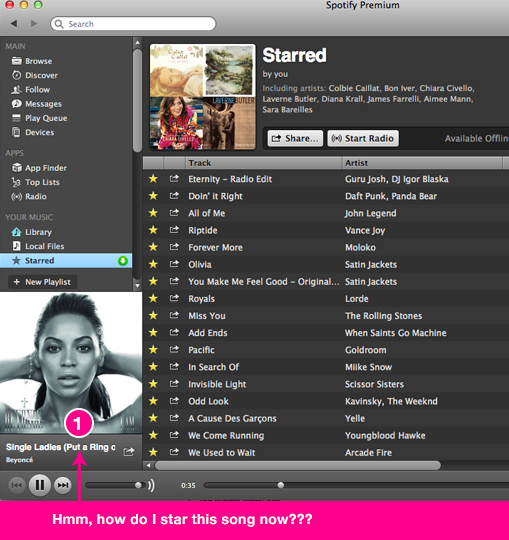This screenshot has height=540, width=509.
Task: Share the track We Come Running
Action: (x=174, y=435)
